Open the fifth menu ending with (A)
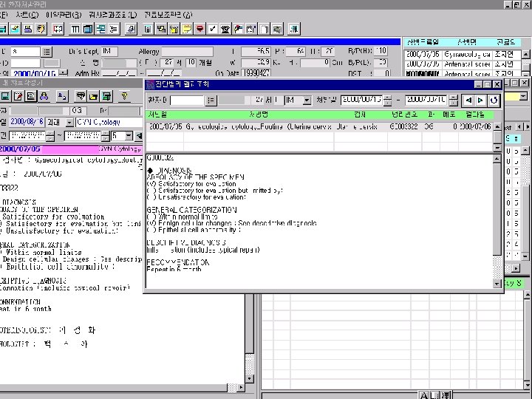The width and height of the screenshot is (532, 399). point(168,15)
